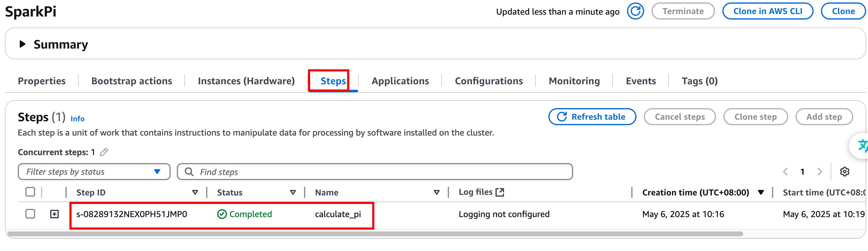
Task: Switch to the Tags (0) tab
Action: (x=699, y=81)
